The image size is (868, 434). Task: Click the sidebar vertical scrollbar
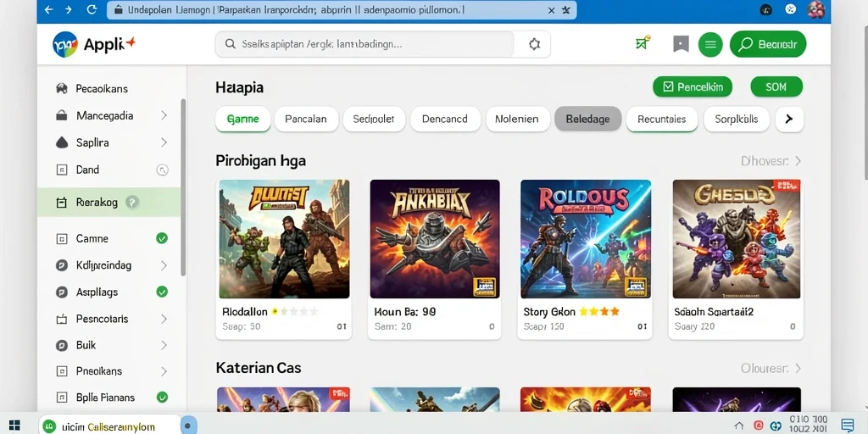point(183,187)
